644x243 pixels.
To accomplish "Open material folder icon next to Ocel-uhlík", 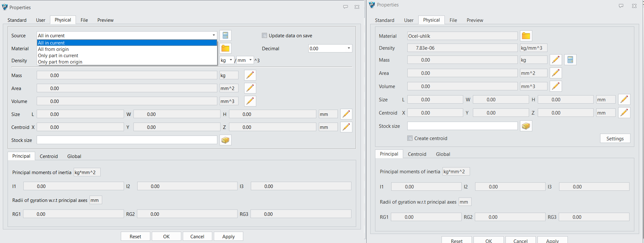I will click(526, 36).
